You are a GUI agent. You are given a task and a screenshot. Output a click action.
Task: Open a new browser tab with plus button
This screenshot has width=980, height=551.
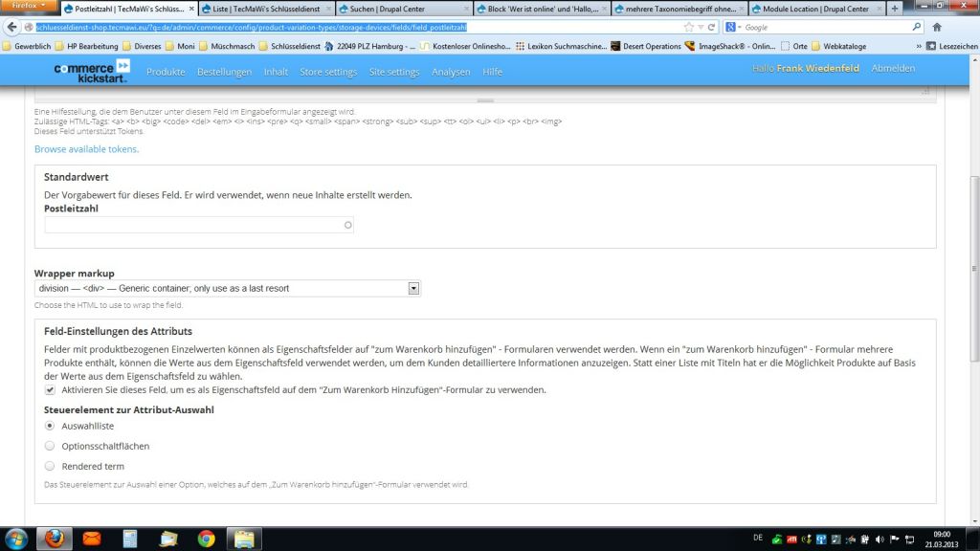[x=895, y=9]
